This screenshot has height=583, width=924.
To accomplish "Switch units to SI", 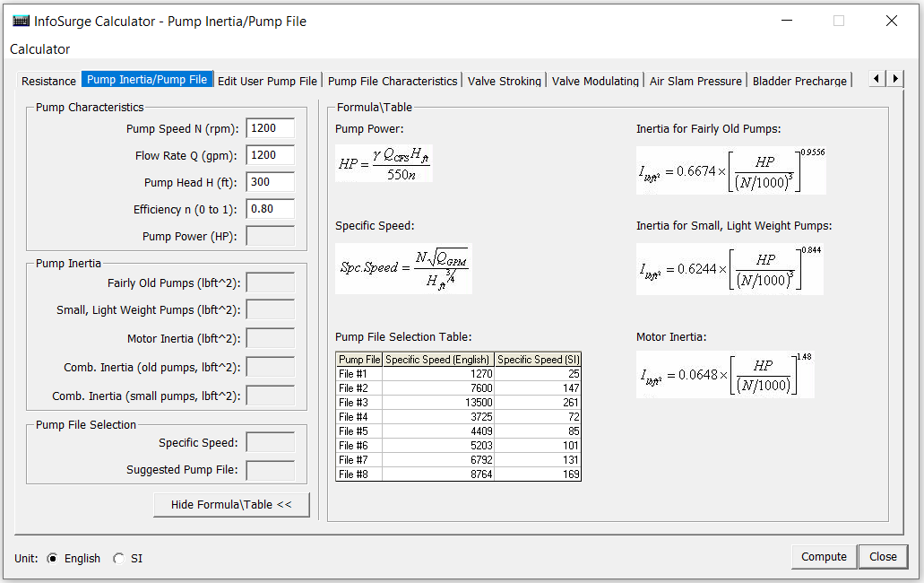I will [119, 558].
